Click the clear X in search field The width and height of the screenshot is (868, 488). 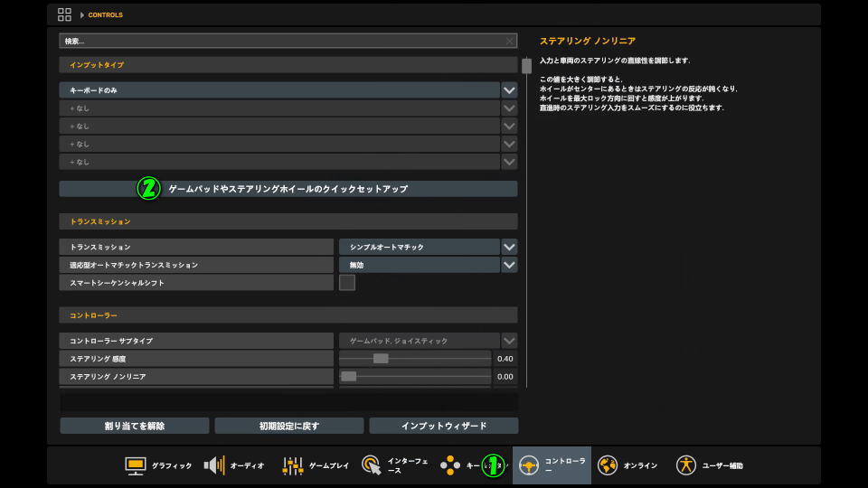509,42
